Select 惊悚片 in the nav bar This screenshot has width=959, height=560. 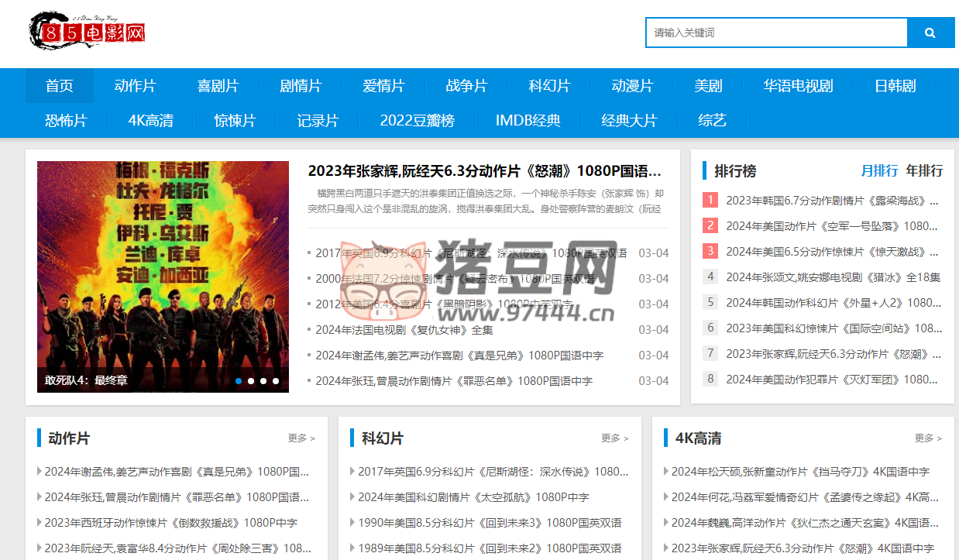(235, 120)
